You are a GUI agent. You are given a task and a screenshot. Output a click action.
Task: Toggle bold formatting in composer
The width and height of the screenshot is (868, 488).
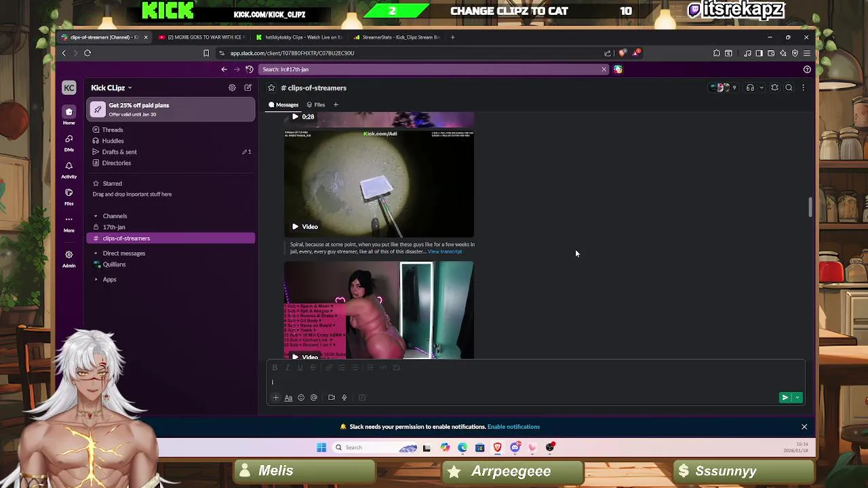point(275,367)
